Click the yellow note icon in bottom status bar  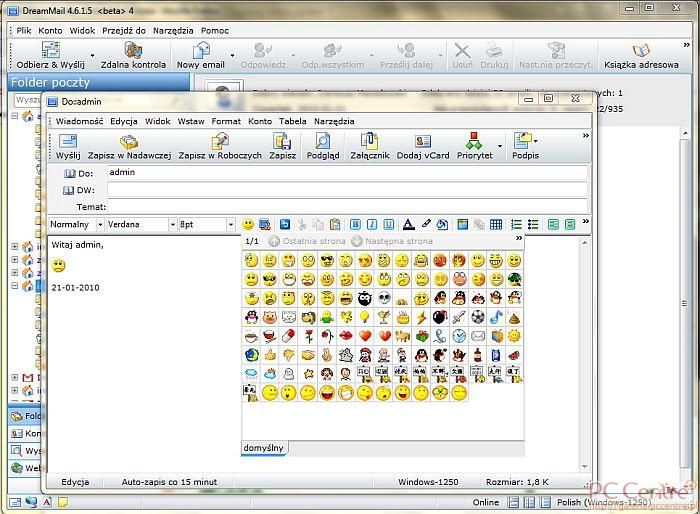pyautogui.click(x=63, y=502)
